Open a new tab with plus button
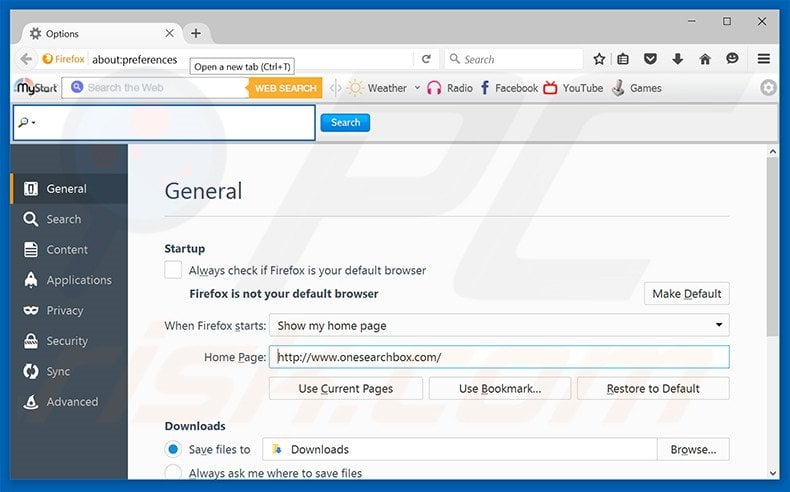Image resolution: width=790 pixels, height=492 pixels. [196, 33]
